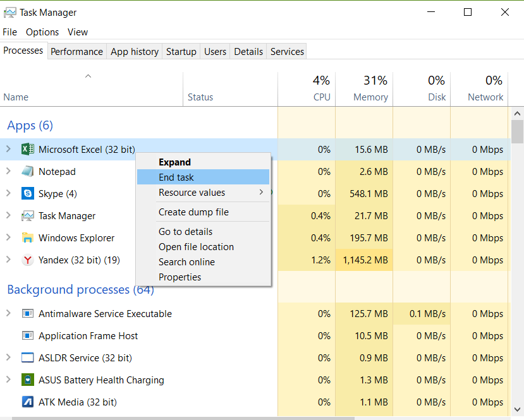Expand the Skype (4) process group
The width and height of the screenshot is (524, 420).
pyautogui.click(x=8, y=193)
